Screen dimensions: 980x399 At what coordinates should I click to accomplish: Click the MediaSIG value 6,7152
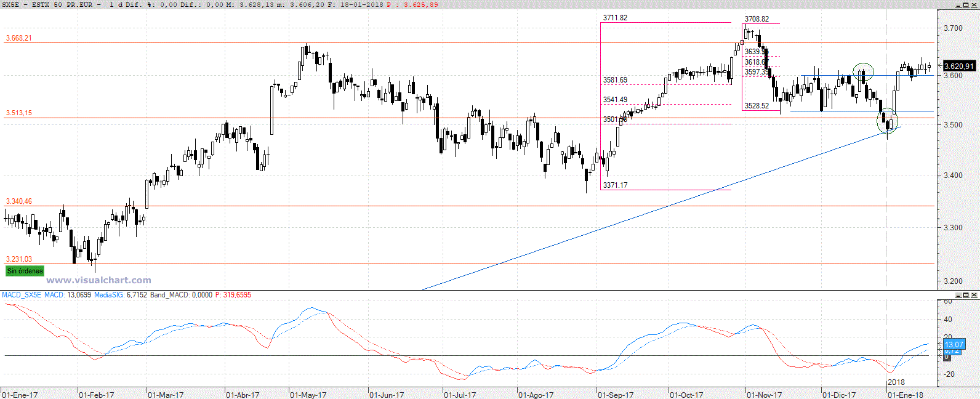click(x=137, y=295)
